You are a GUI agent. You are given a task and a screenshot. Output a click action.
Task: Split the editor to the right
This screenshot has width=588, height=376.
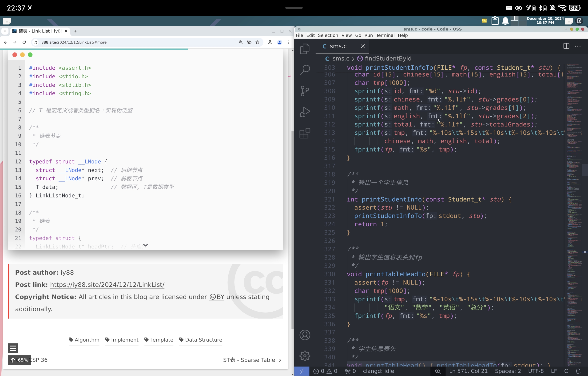(x=566, y=46)
